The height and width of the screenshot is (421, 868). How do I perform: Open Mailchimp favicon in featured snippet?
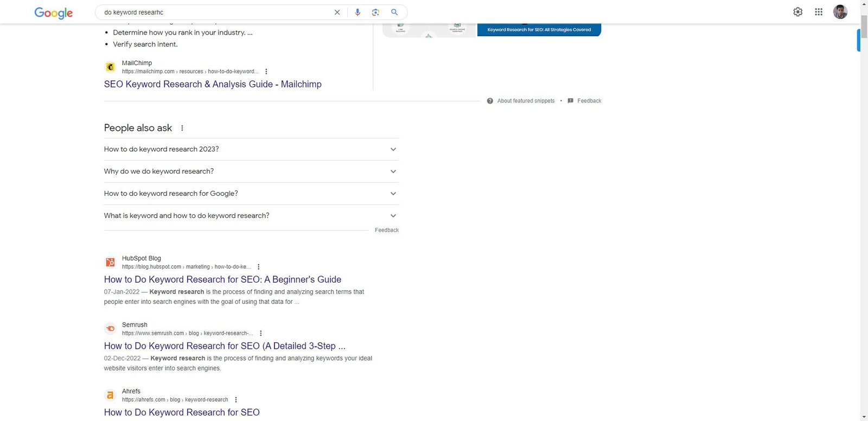110,67
